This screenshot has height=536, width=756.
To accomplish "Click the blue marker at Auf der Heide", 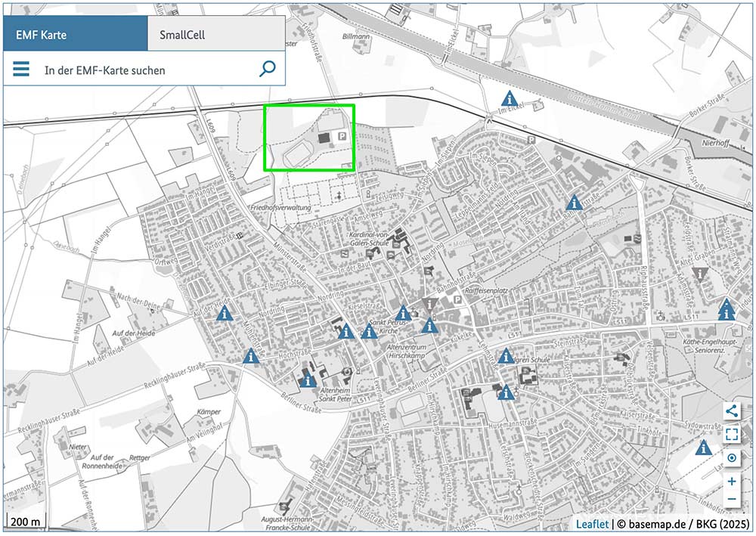I will pyautogui.click(x=223, y=313).
